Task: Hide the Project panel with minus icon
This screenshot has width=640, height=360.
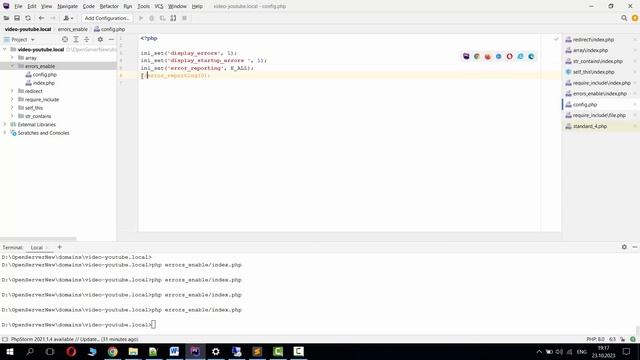Action: (x=111, y=40)
